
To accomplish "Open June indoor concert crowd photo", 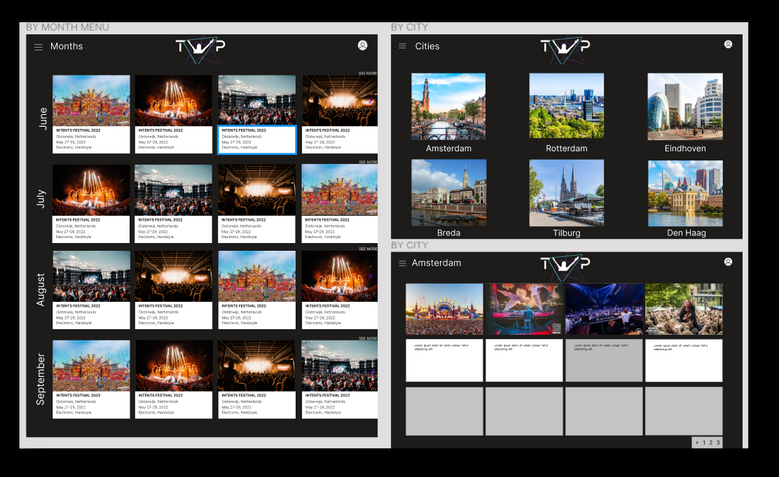I will pos(339,100).
